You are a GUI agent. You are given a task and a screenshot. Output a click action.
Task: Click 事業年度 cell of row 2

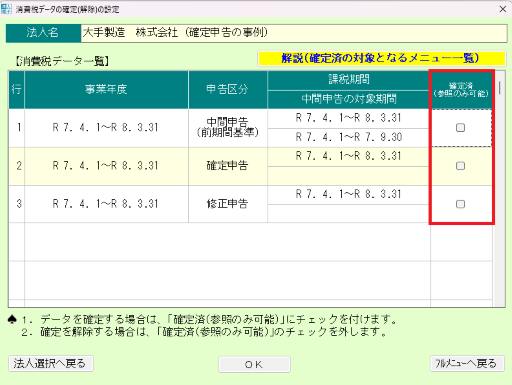coord(106,166)
